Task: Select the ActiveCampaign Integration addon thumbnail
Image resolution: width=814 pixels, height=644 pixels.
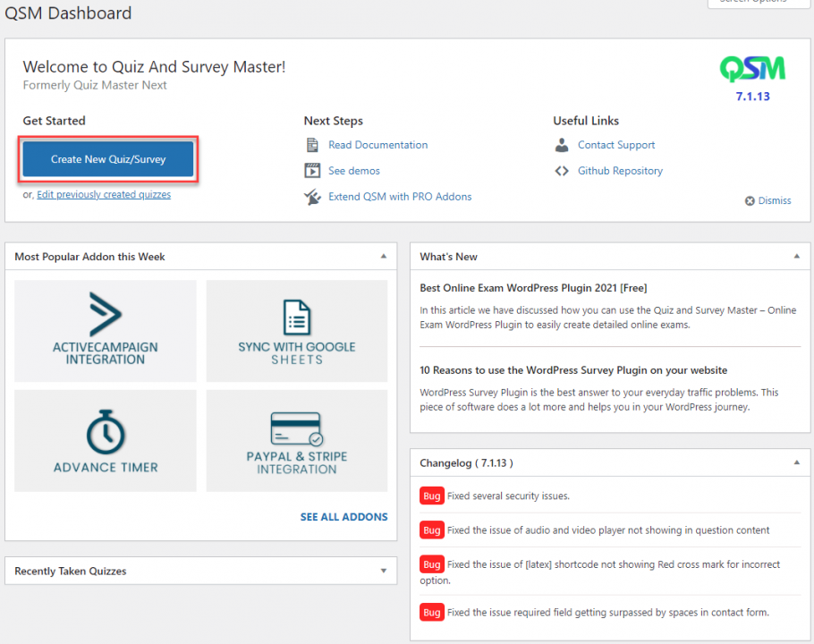Action: click(105, 331)
